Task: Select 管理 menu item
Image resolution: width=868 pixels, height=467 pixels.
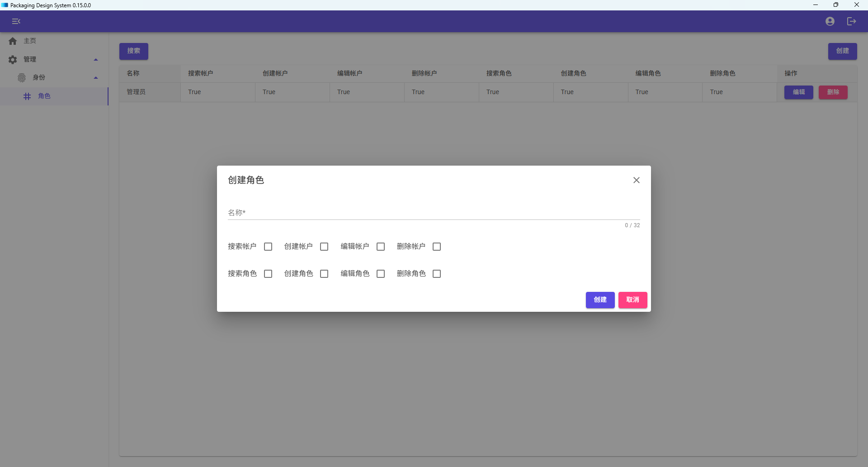Action: pyautogui.click(x=54, y=59)
